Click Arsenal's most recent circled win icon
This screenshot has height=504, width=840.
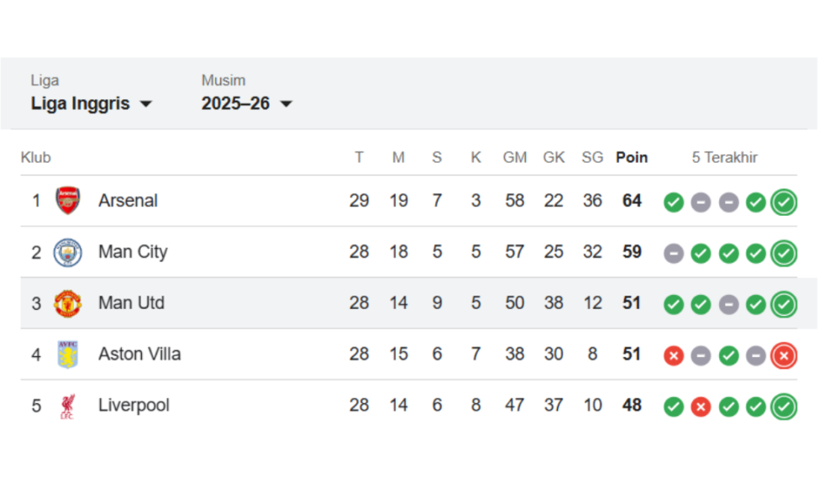click(784, 202)
